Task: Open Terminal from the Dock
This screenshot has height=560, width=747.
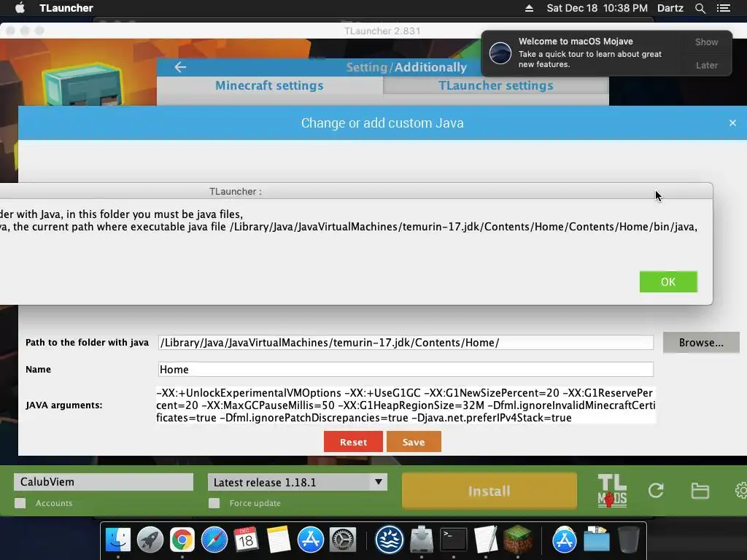Action: pyautogui.click(x=454, y=540)
